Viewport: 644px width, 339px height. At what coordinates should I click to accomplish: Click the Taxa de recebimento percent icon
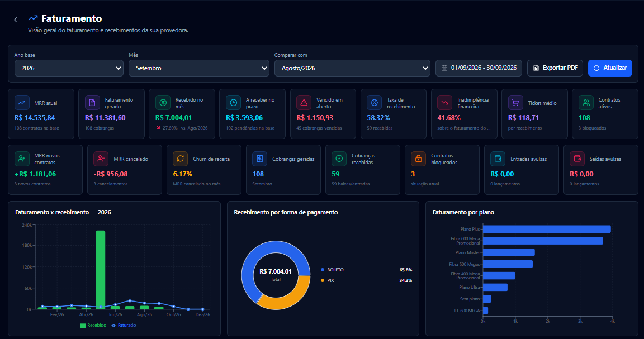(x=374, y=103)
